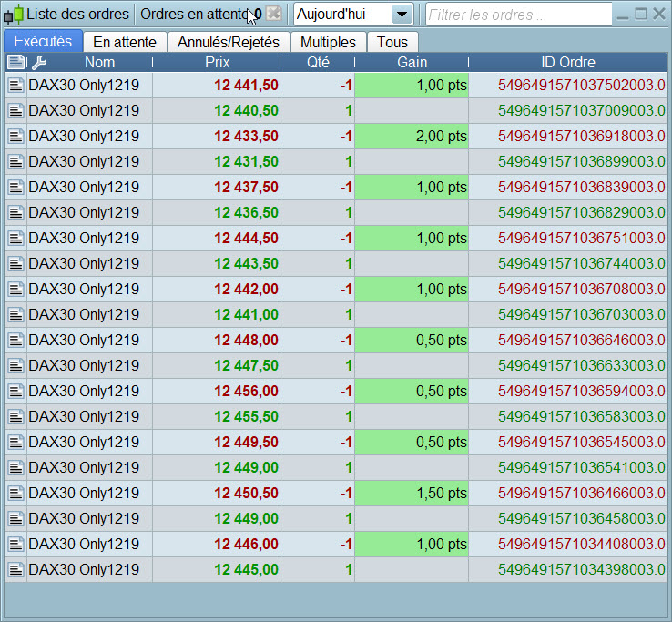Select the price 12 431,50 cell
Viewport: 672px width, 622px height.
[x=217, y=161]
